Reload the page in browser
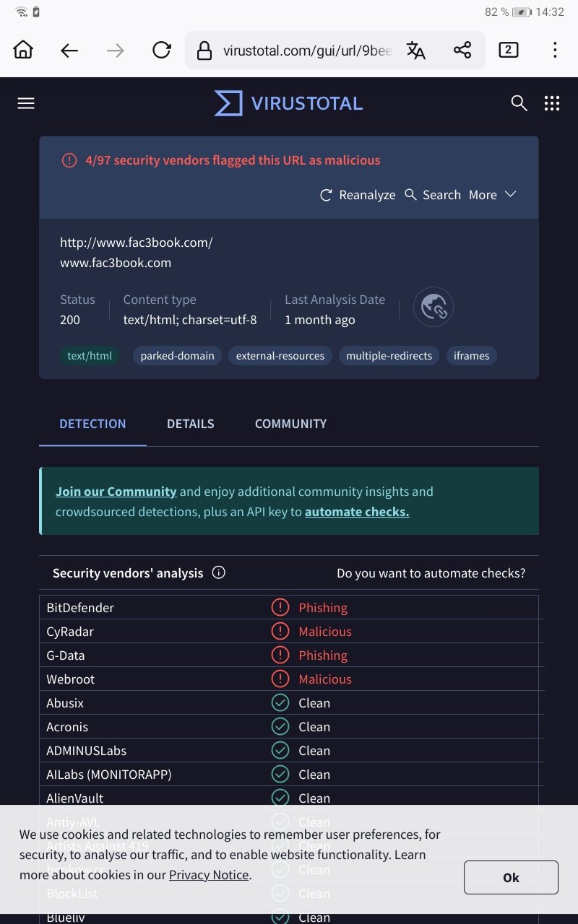The height and width of the screenshot is (924, 578). tap(162, 50)
